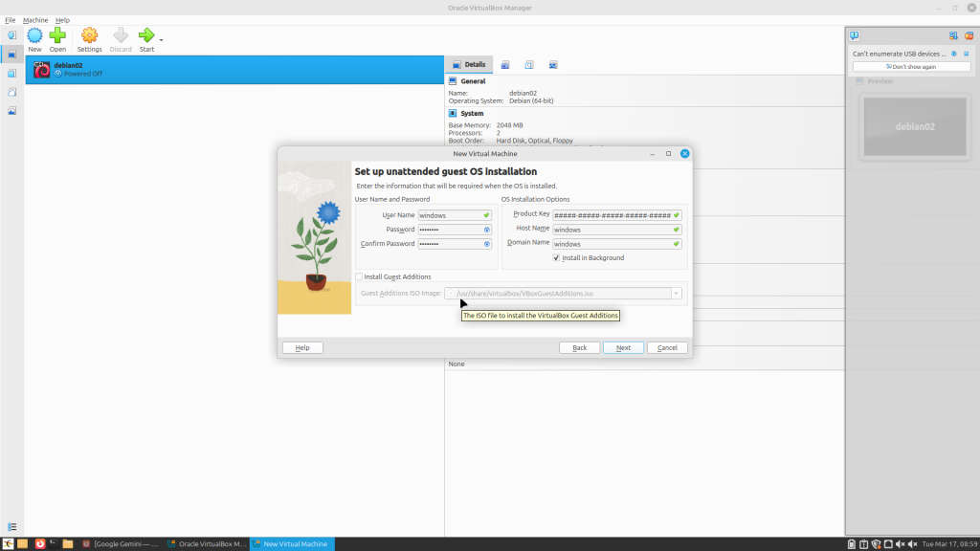Enable Install Guest Additions checkbox
The image size is (980, 551).
[359, 276]
